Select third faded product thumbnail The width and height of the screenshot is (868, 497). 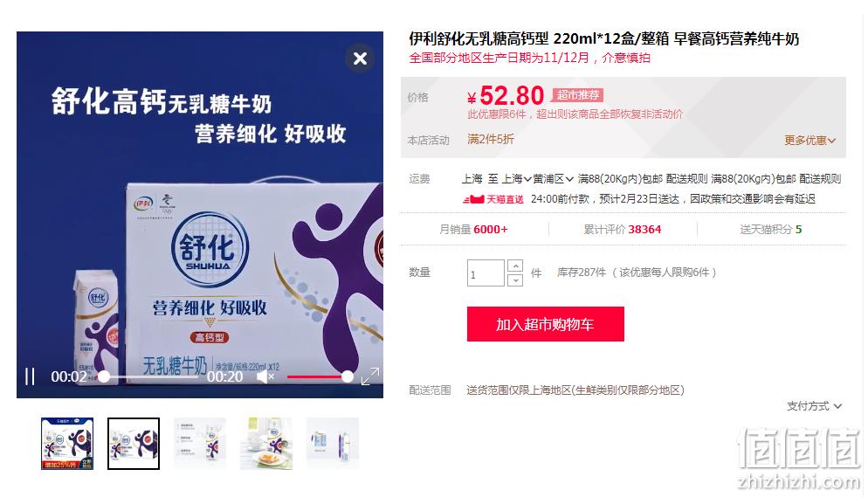coord(200,444)
